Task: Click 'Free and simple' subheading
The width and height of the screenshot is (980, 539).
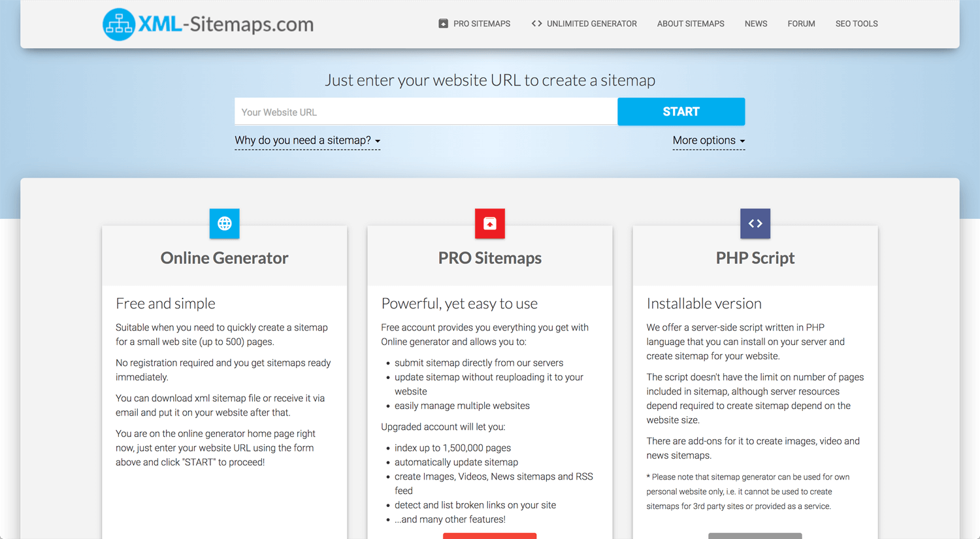Action: click(165, 303)
